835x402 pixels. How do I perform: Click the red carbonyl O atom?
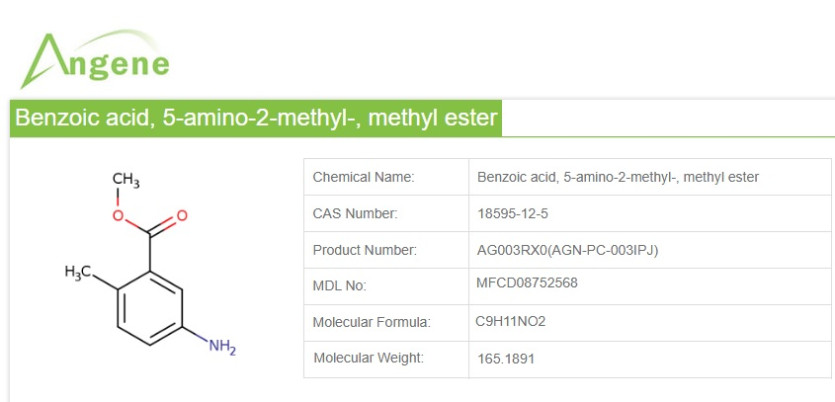click(181, 215)
